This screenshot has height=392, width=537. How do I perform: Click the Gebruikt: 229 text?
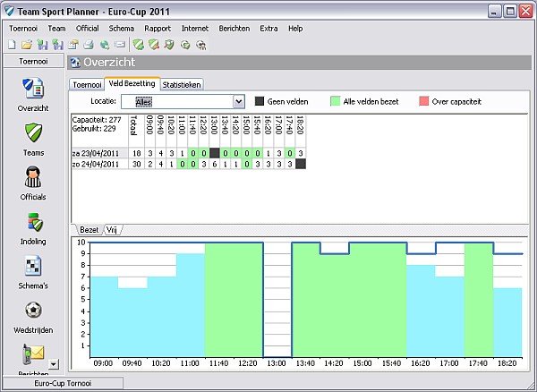[94, 129]
